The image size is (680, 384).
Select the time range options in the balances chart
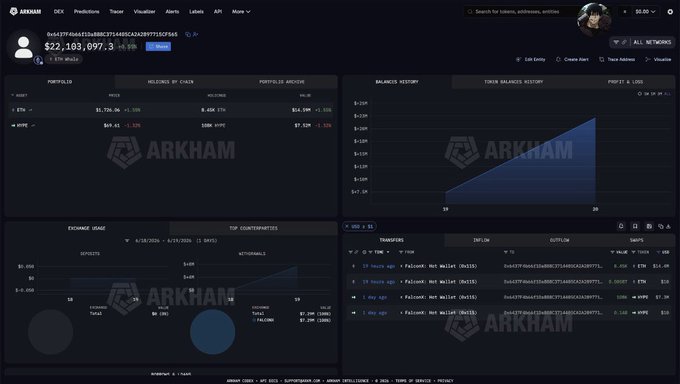point(654,94)
